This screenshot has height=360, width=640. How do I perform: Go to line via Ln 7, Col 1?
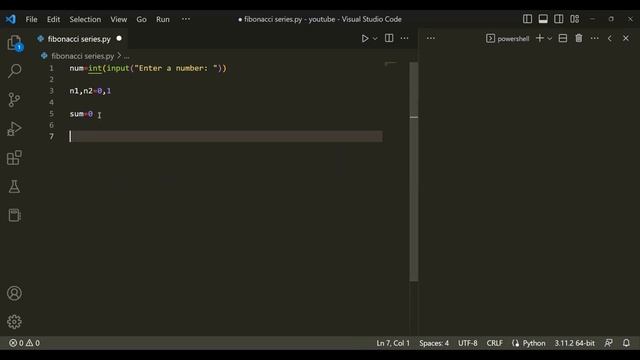[x=393, y=343]
